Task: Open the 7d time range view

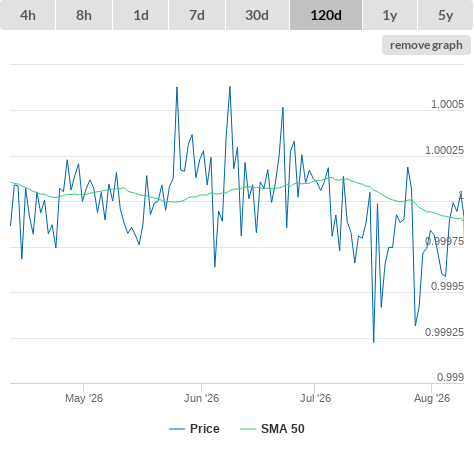Action: pos(197,15)
